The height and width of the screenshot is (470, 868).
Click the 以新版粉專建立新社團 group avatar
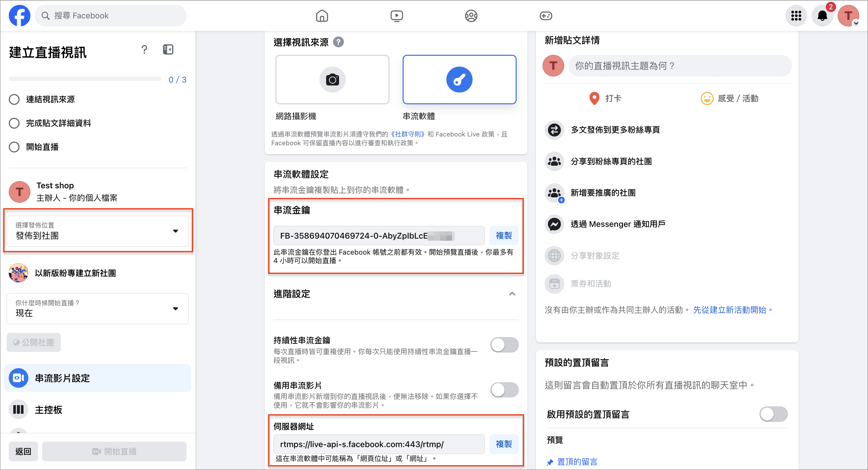(18, 273)
